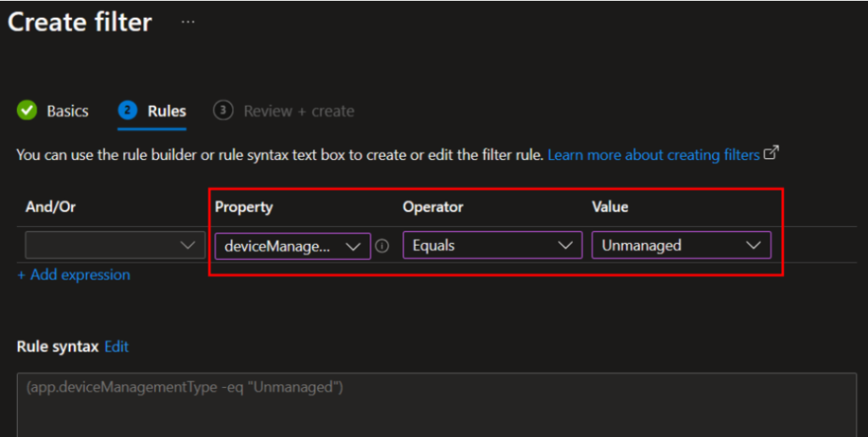Viewport: 868px width, 437px height.
Task: Click the Equals text in the Operator box
Action: (x=434, y=246)
